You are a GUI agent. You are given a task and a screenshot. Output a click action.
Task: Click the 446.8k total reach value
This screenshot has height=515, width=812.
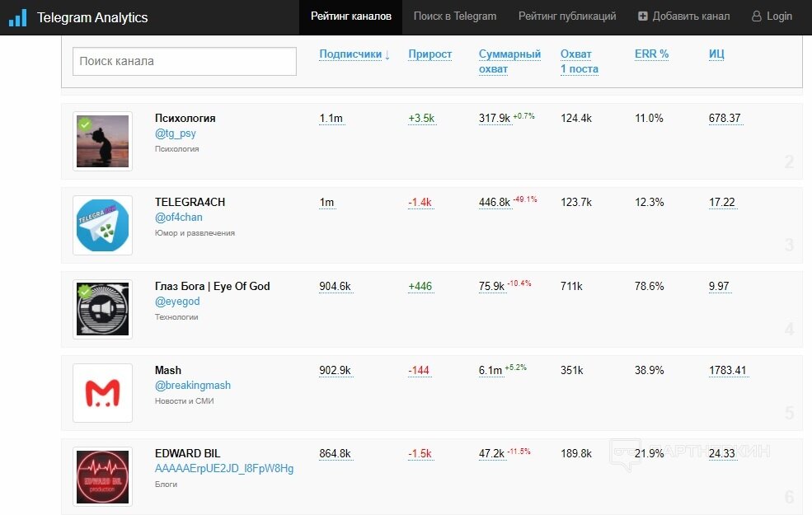point(495,202)
